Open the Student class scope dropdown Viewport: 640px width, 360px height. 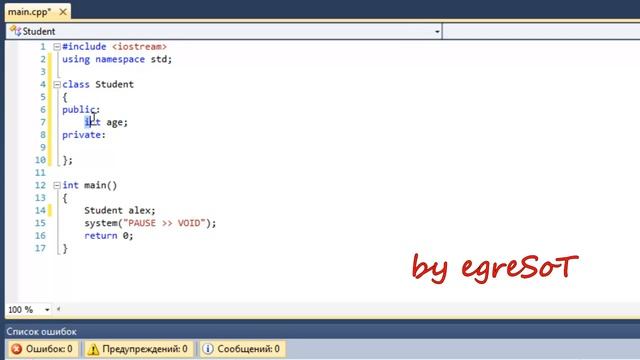[x=437, y=31]
